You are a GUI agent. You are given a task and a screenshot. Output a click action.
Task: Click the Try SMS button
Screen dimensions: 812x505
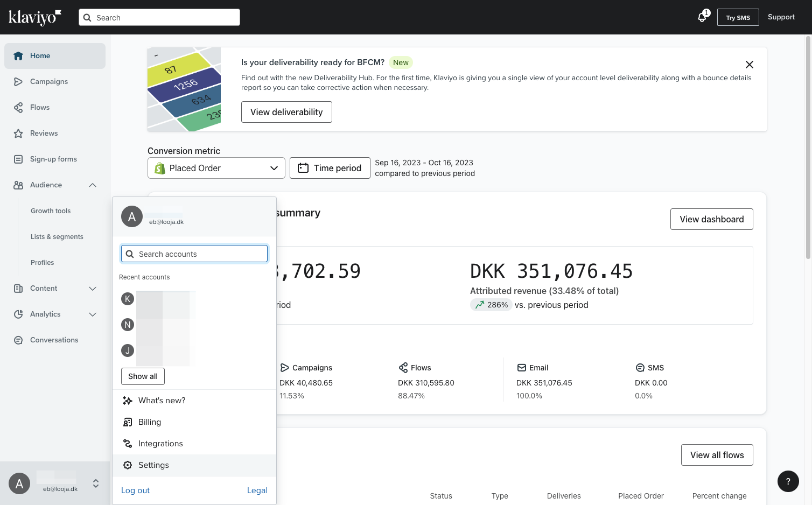[x=738, y=17]
